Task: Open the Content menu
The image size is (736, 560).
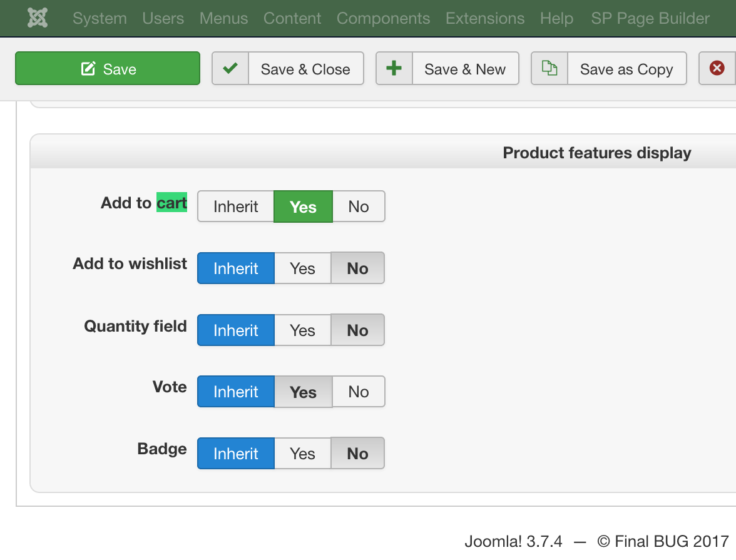Action: [x=292, y=19]
